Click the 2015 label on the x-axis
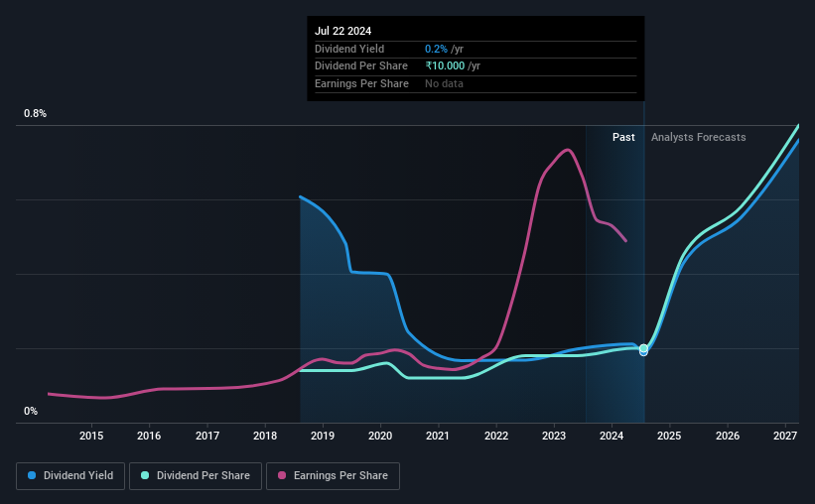The width and height of the screenshot is (815, 504). [91, 436]
